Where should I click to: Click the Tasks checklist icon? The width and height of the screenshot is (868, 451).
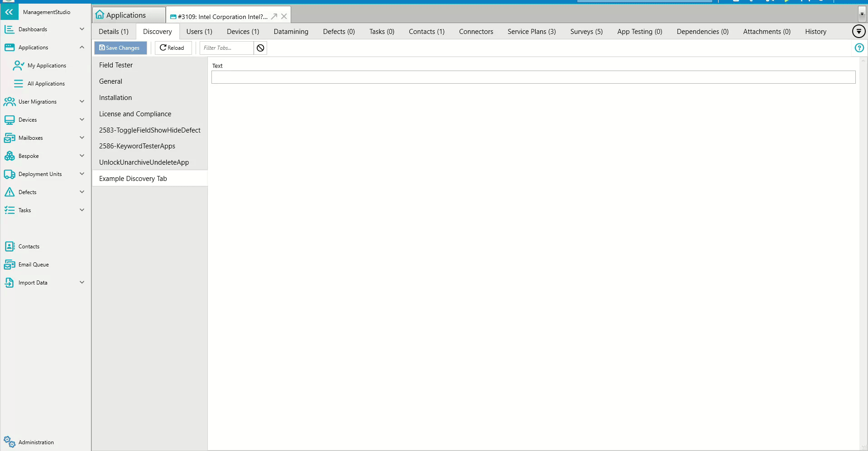click(x=9, y=210)
